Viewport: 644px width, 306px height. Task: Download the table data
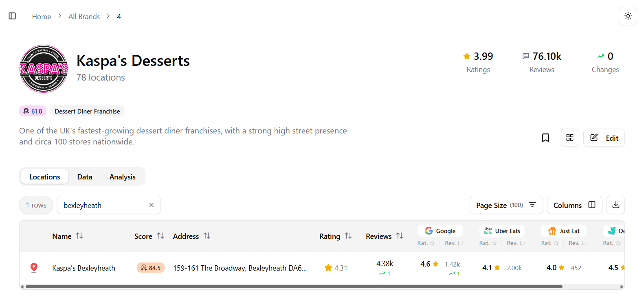point(615,205)
